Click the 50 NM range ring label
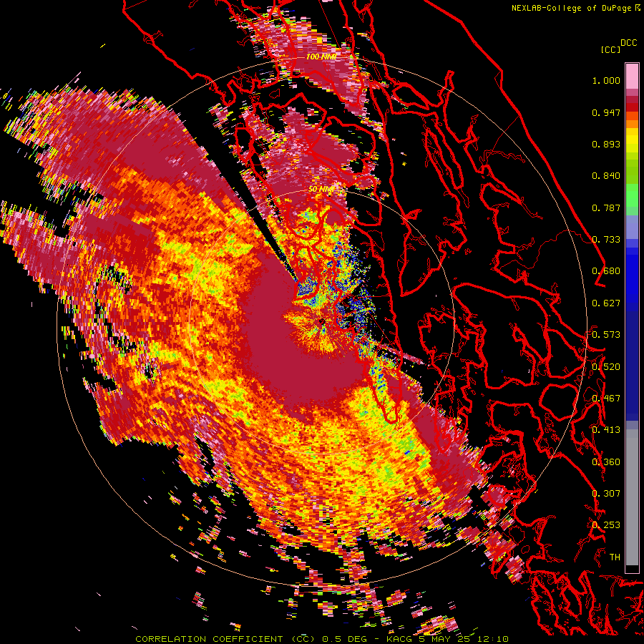Screen dimensions: 644x644 click(x=321, y=190)
